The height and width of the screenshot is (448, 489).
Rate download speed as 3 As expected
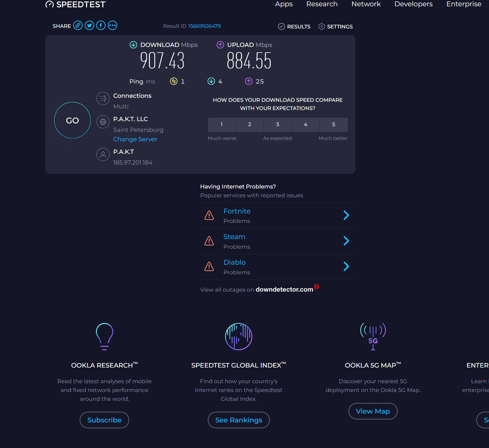point(278,125)
